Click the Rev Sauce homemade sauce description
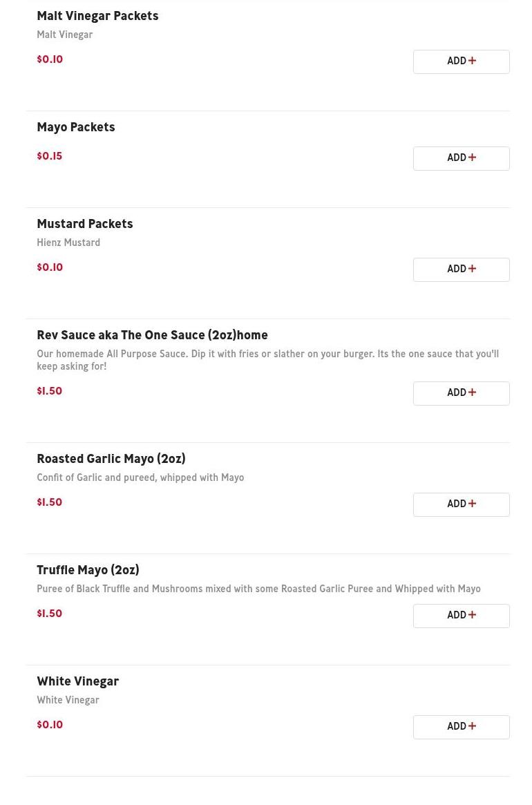Screen dimensions: 532x805 [x=267, y=361]
